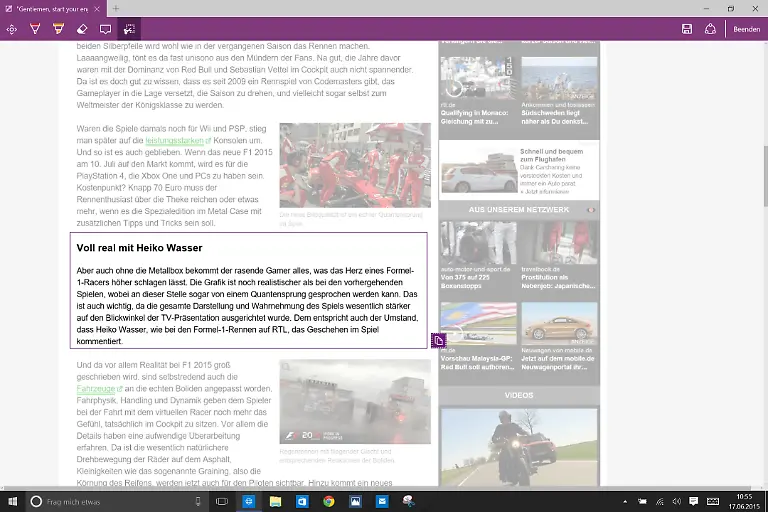Select the Pen drawing tool
This screenshot has width=768, height=512.
[34, 29]
